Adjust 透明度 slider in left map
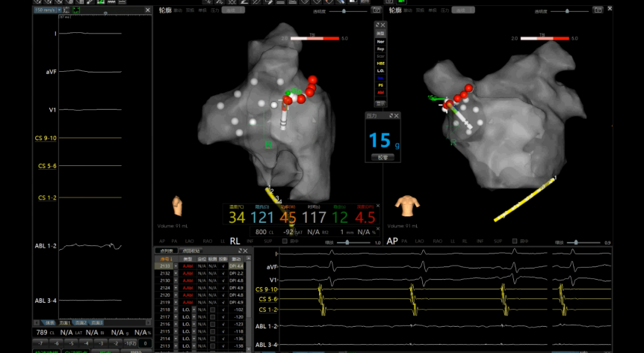Image resolution: width=644 pixels, height=353 pixels. click(344, 11)
